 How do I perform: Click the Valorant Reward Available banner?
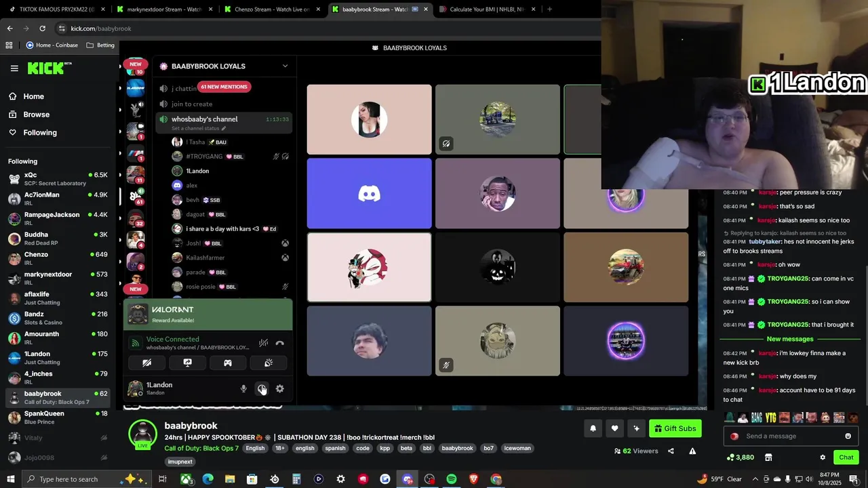click(x=208, y=314)
